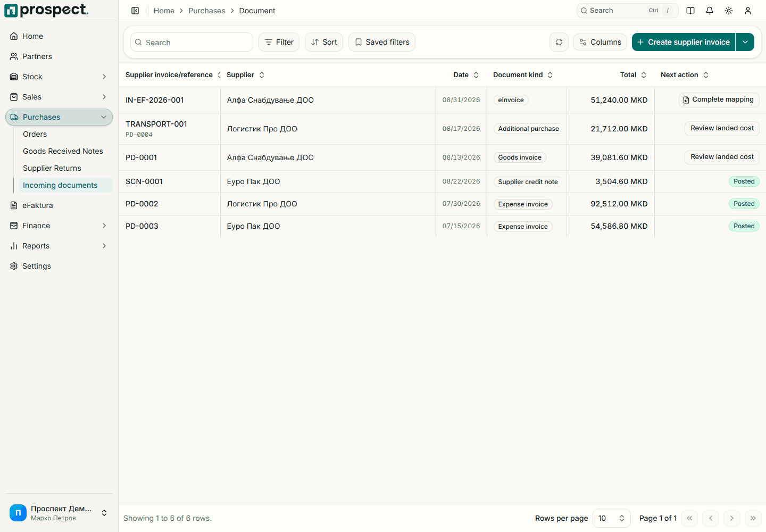The width and height of the screenshot is (766, 532).
Task: Click the Partners people icon
Action: point(14,56)
